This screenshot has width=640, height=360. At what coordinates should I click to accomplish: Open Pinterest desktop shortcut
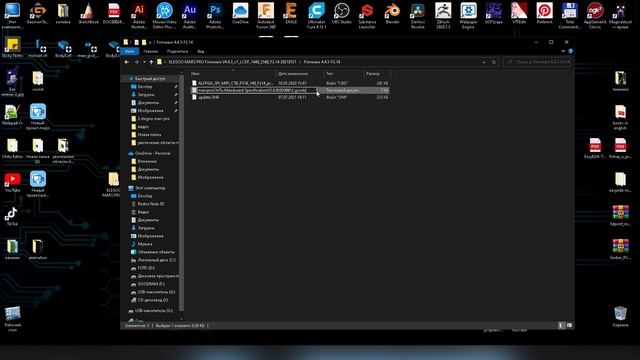coord(544,13)
